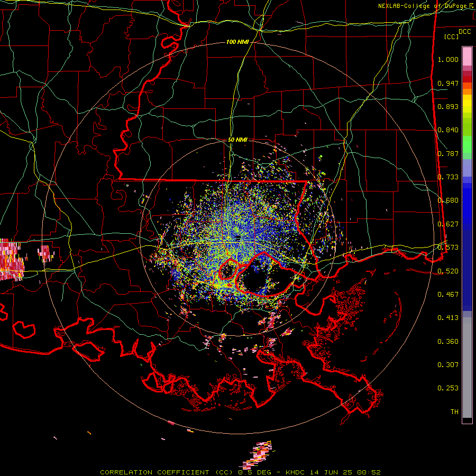Click the gray segment of the color bar

coord(467,368)
